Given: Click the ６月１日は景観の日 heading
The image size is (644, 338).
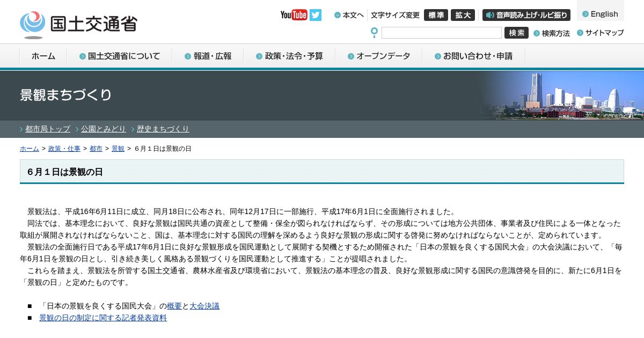Looking at the screenshot, I should pyautogui.click(x=65, y=172).
